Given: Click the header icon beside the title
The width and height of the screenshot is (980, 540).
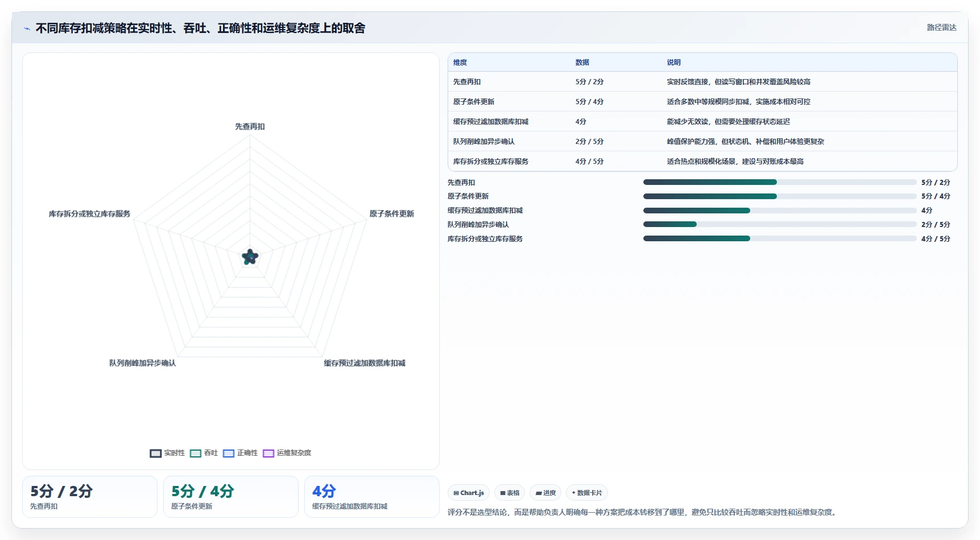Looking at the screenshot, I should coord(27,28).
